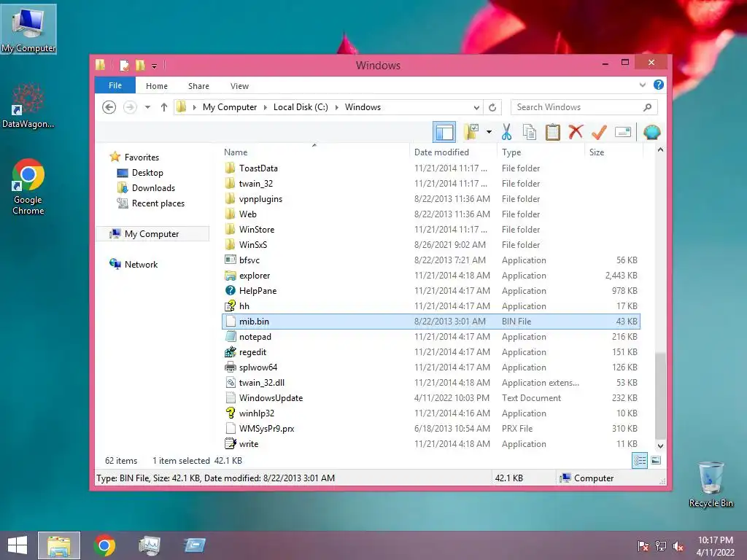
Task: Click the email envelope toolbar icon
Action: coord(623,132)
